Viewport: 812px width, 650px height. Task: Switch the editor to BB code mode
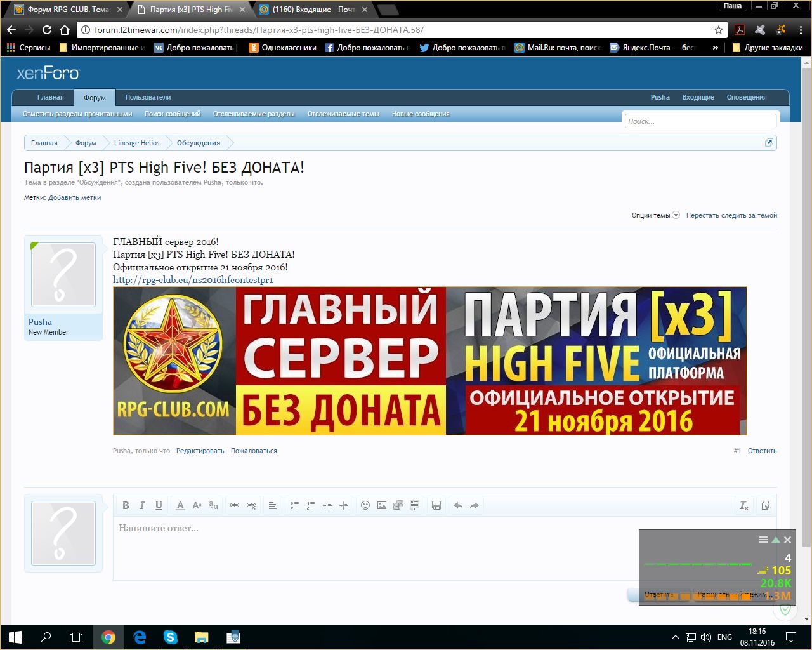tap(766, 505)
